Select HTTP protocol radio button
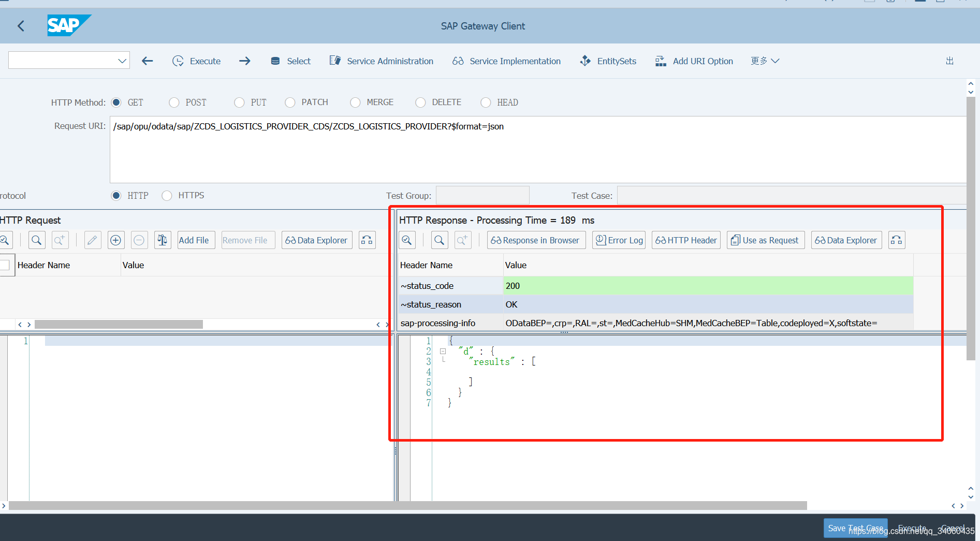Viewport: 980px width, 541px height. pos(116,196)
